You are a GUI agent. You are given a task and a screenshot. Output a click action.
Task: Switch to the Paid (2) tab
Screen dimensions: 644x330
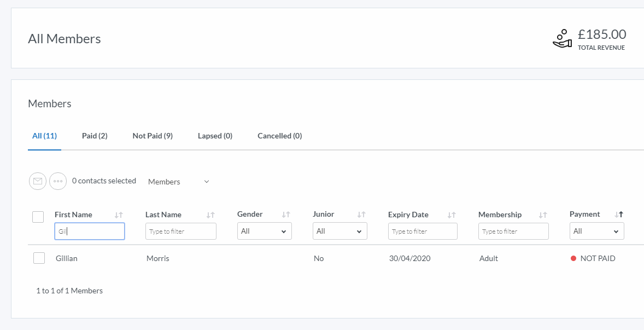point(95,136)
